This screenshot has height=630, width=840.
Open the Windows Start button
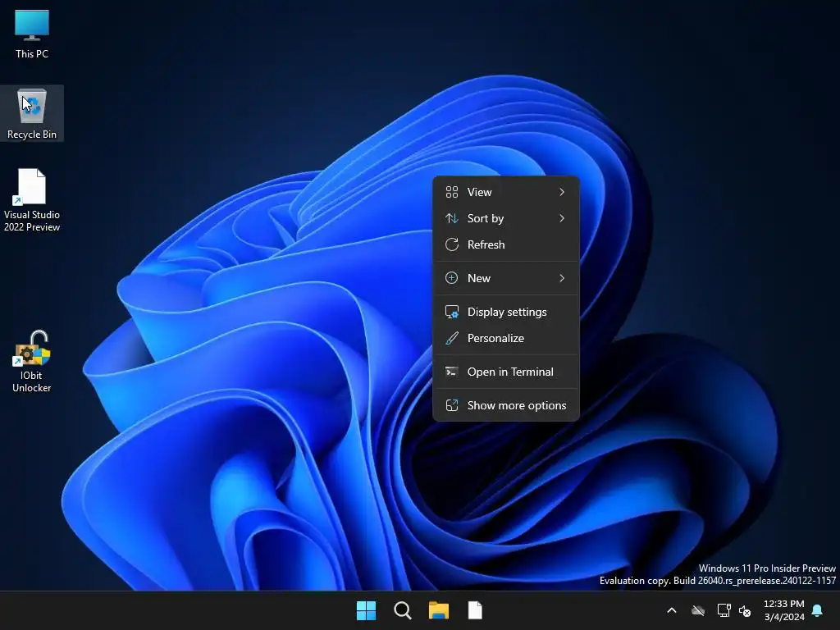(x=367, y=610)
